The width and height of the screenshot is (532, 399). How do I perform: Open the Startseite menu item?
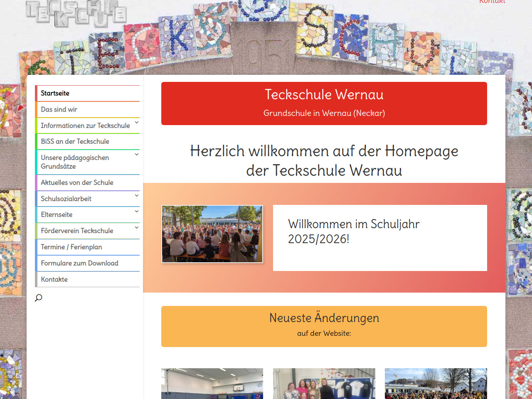tap(55, 94)
